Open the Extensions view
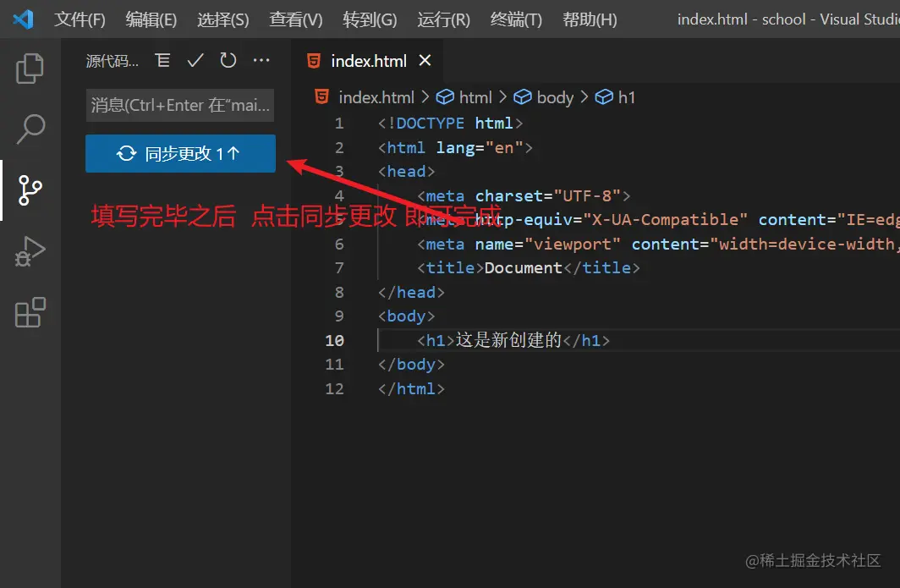 tap(30, 312)
